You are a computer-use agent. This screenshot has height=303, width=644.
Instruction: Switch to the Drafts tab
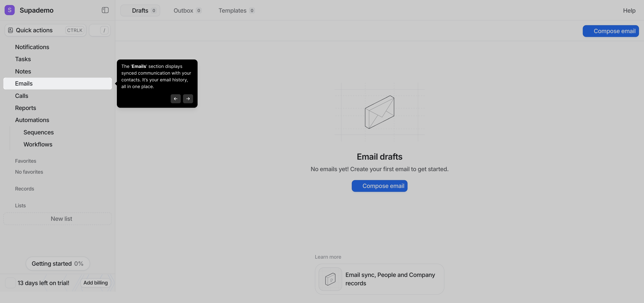click(x=140, y=11)
